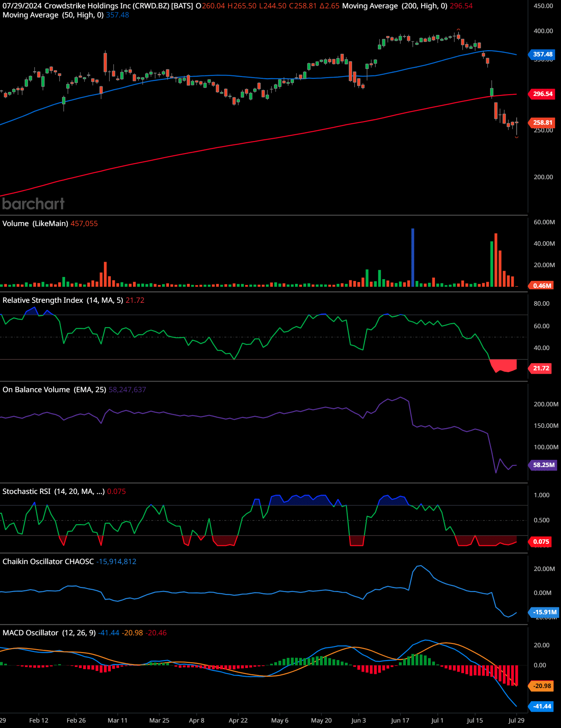Viewport: 561px width, 728px height.
Task: Click the 58,247,637 OBV reading
Action: click(127, 390)
